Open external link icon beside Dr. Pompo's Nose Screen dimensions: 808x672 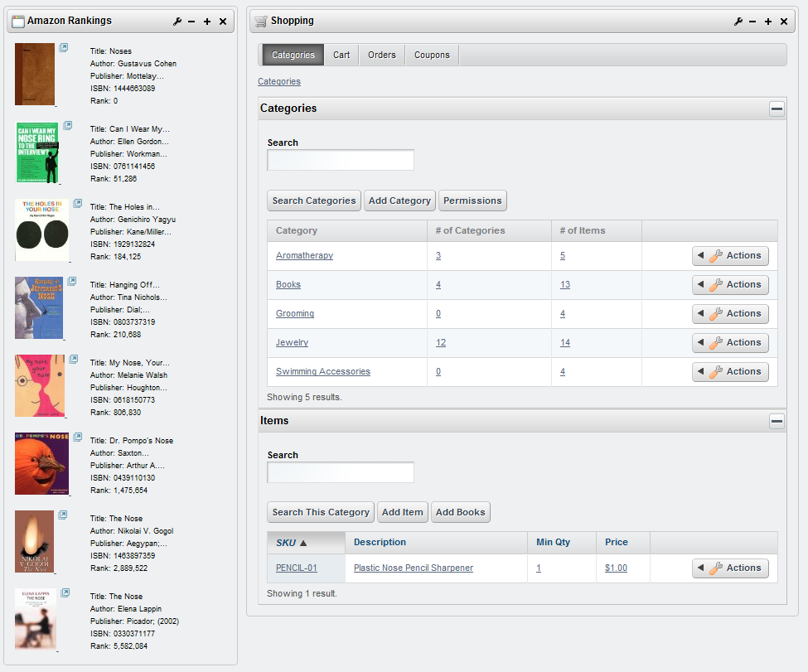tap(77, 437)
